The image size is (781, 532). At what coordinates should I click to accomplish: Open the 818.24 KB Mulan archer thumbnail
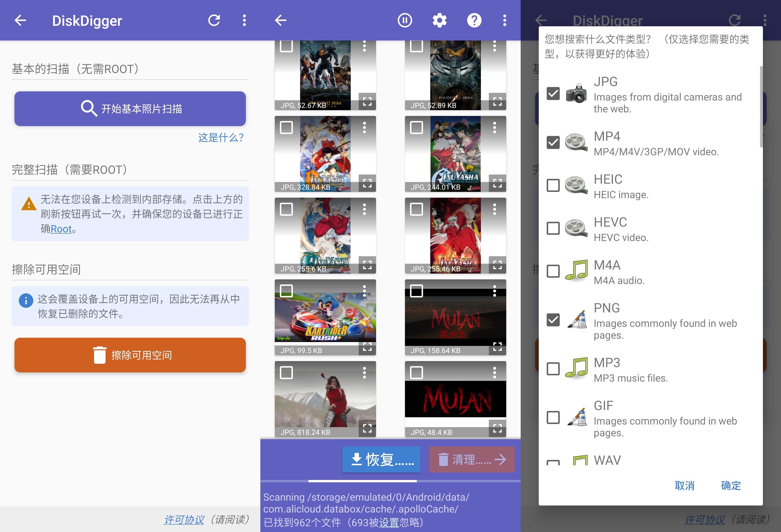tap(325, 399)
